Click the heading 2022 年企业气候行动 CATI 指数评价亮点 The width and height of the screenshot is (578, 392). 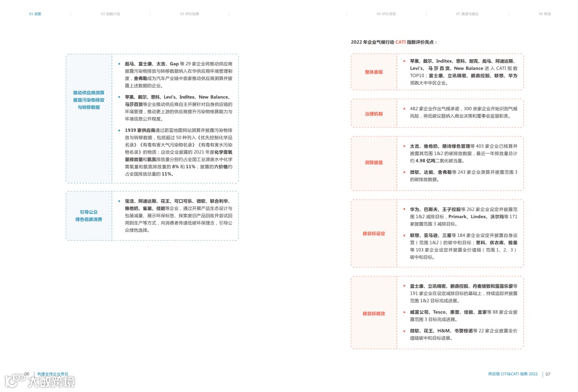(394, 42)
